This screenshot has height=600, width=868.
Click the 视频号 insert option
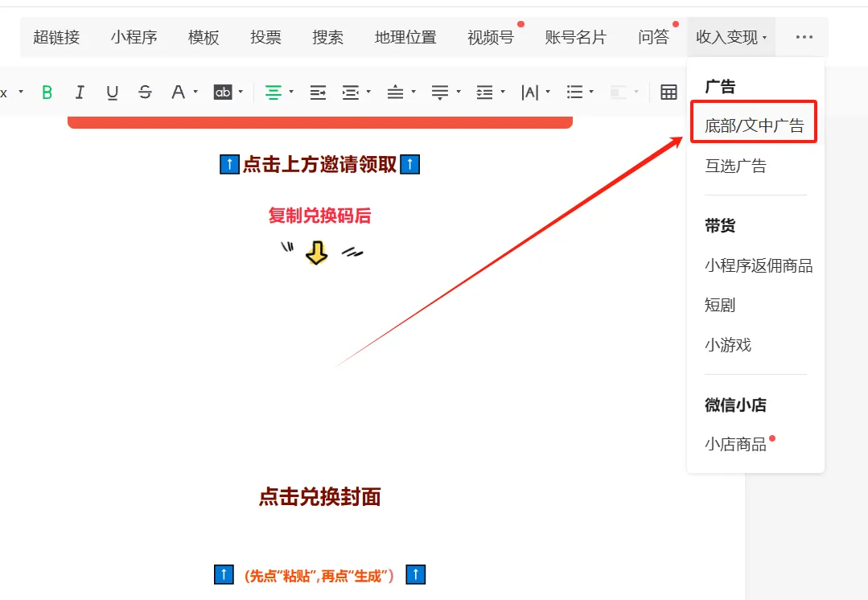point(491,37)
